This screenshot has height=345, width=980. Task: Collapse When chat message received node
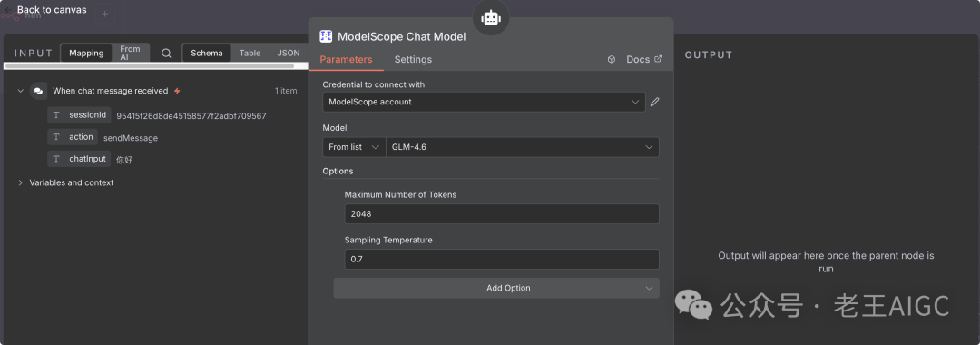pyautogui.click(x=21, y=91)
